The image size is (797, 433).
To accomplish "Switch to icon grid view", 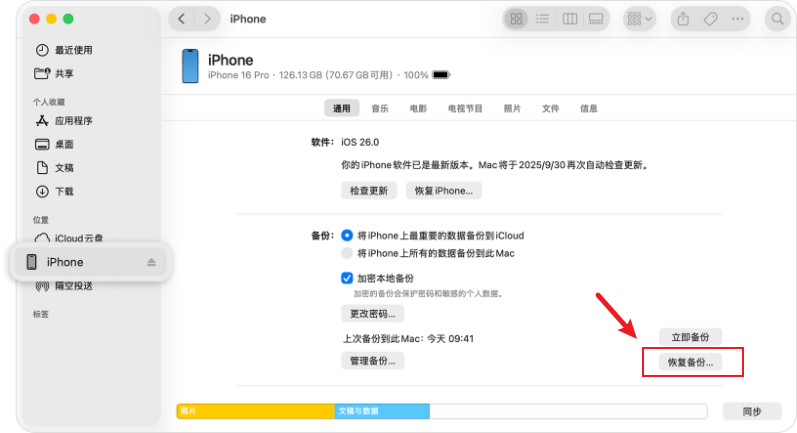I will [516, 19].
